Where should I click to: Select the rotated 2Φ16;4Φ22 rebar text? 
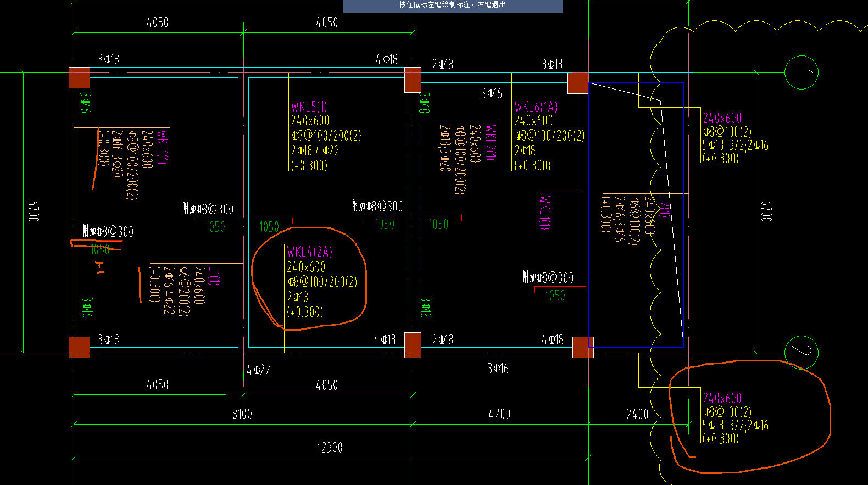point(169,290)
